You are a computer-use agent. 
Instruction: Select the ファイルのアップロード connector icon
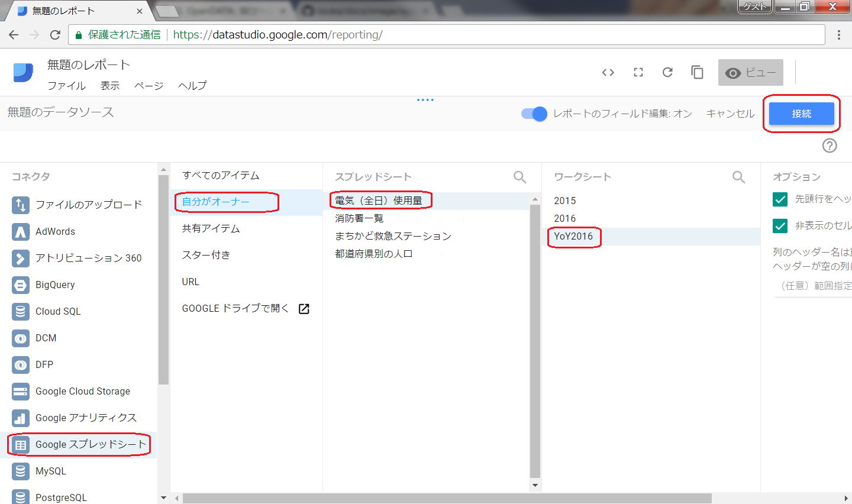[21, 205]
